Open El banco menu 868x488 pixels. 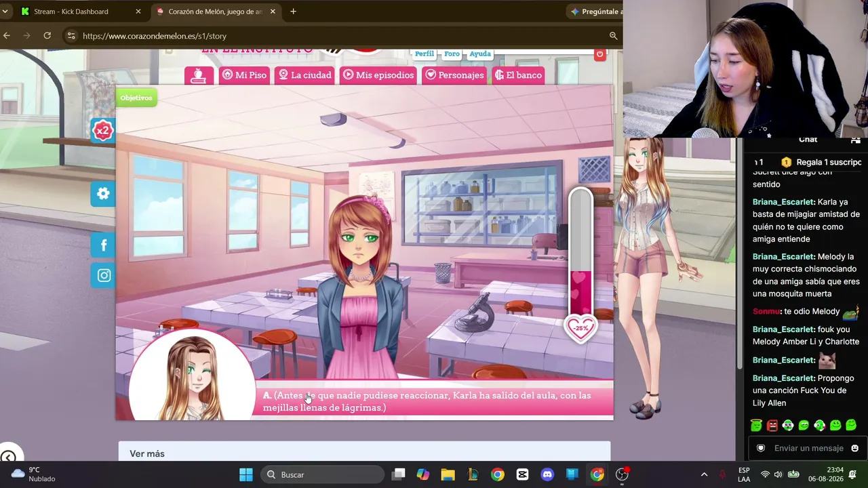[x=519, y=75]
